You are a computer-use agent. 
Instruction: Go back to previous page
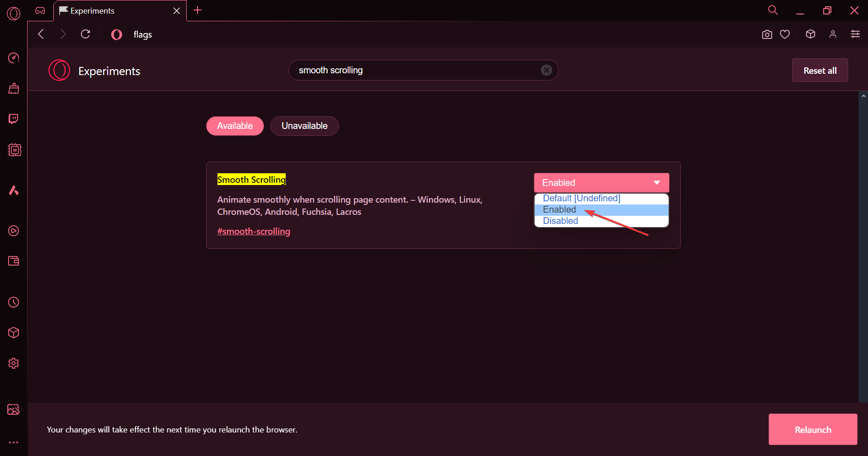tap(41, 34)
